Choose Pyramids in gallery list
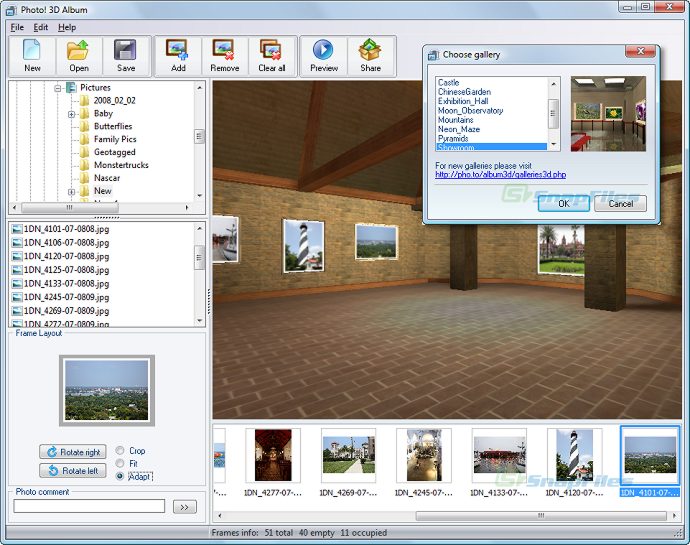This screenshot has width=690, height=545. [x=453, y=138]
